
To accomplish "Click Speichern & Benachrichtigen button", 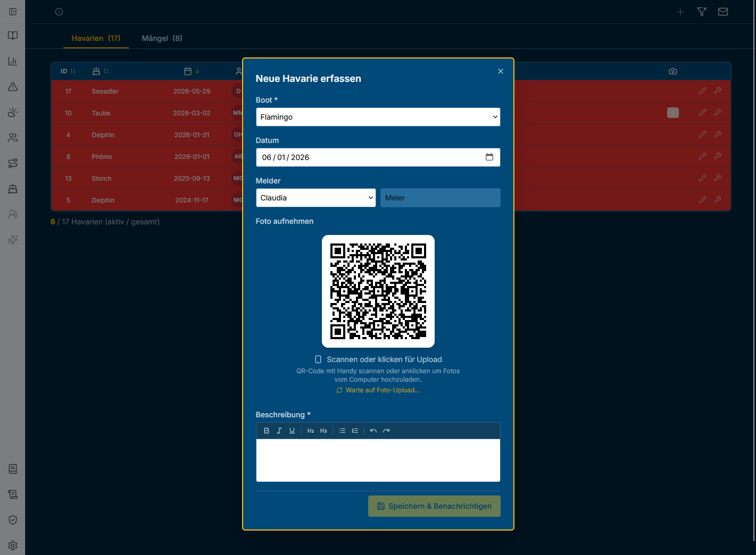I will pos(434,506).
